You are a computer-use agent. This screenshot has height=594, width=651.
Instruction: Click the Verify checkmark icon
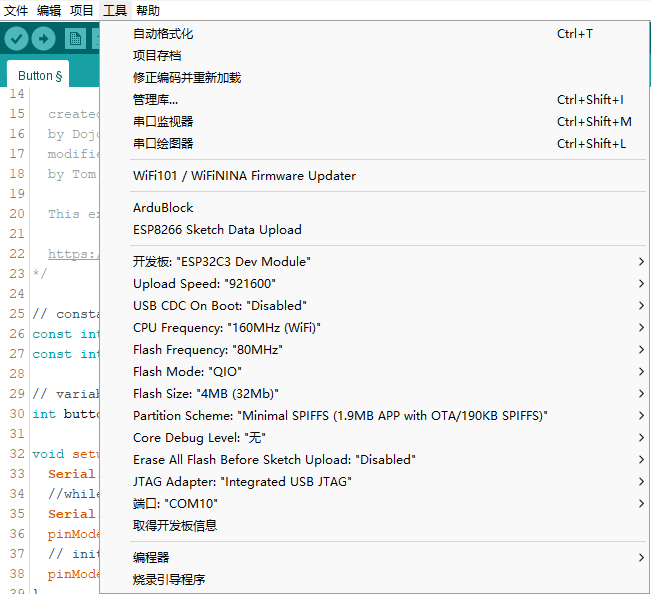(x=16, y=38)
